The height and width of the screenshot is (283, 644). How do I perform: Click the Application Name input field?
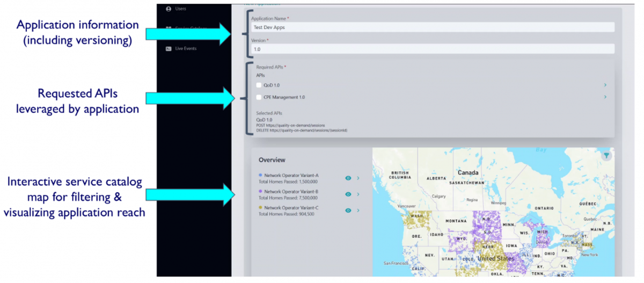click(432, 27)
